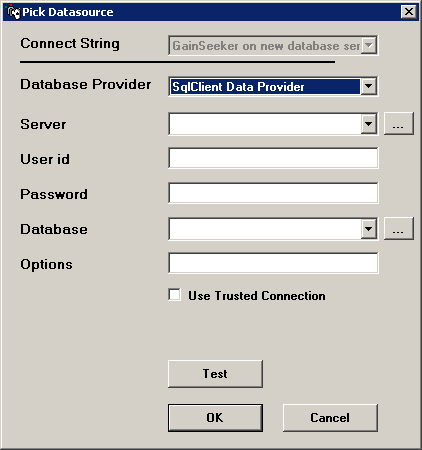Browse databases with the ellipsis button
422x450 pixels.
coord(399,229)
